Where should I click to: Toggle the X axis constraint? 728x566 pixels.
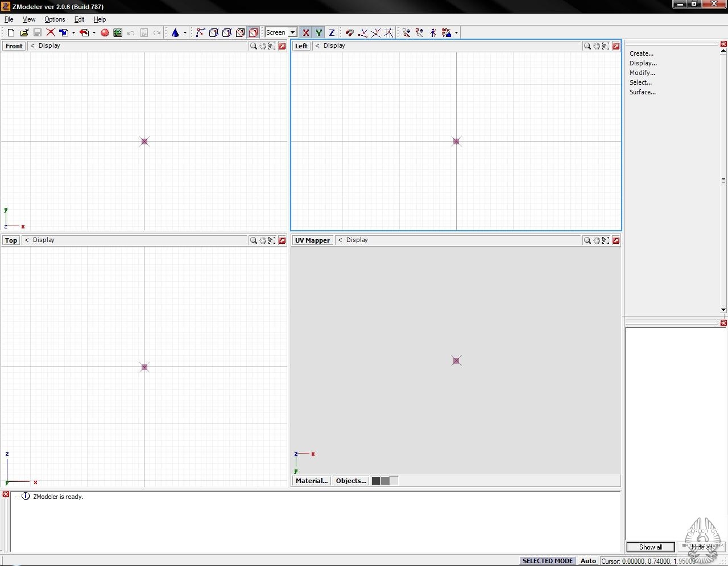(x=305, y=32)
